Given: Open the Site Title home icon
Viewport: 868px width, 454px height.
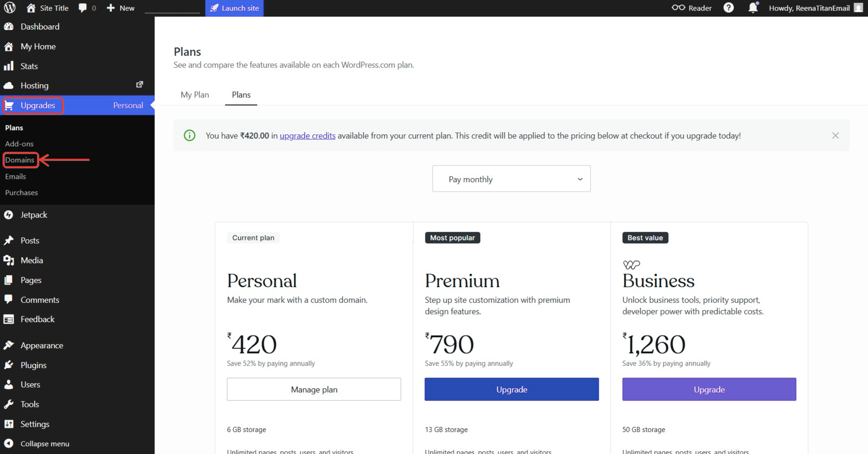Looking at the screenshot, I should 31,8.
